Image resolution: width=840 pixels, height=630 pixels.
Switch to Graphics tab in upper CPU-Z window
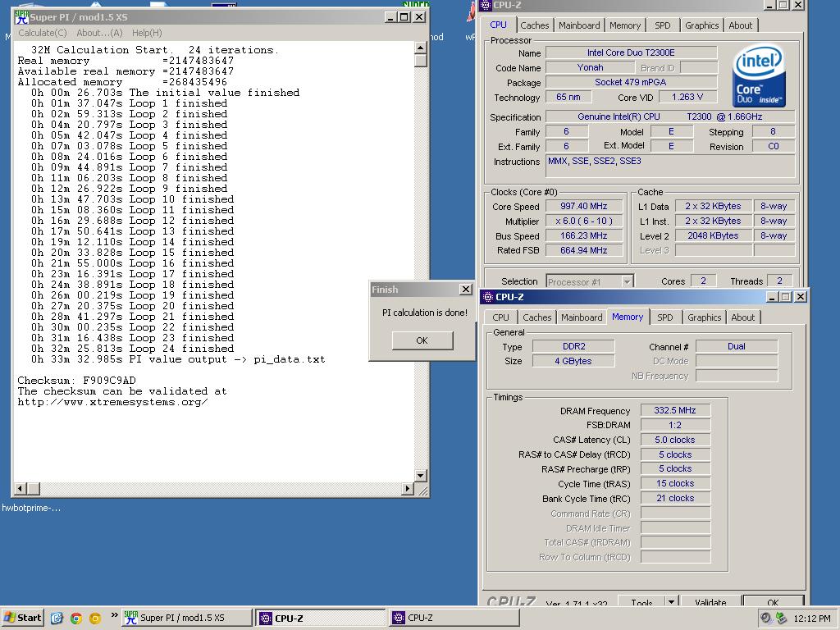coord(702,25)
